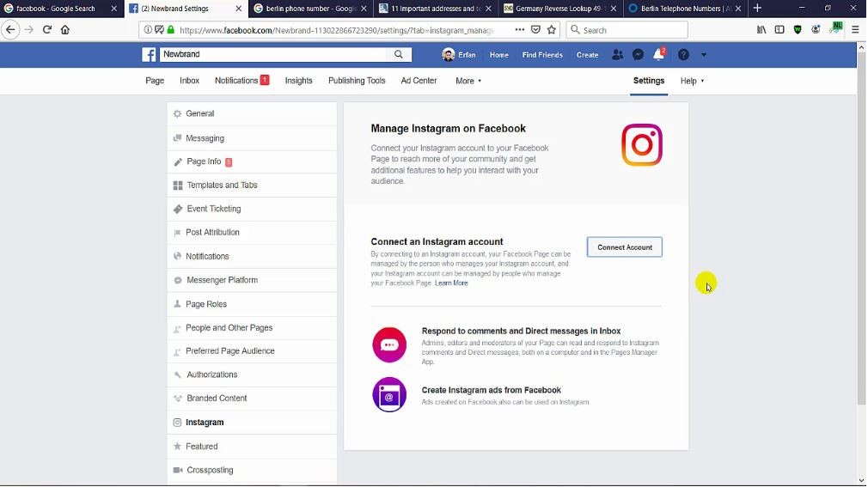This screenshot has width=868, height=487.
Task: Expand the account dropdown arrow in header
Action: pyautogui.click(x=703, y=55)
